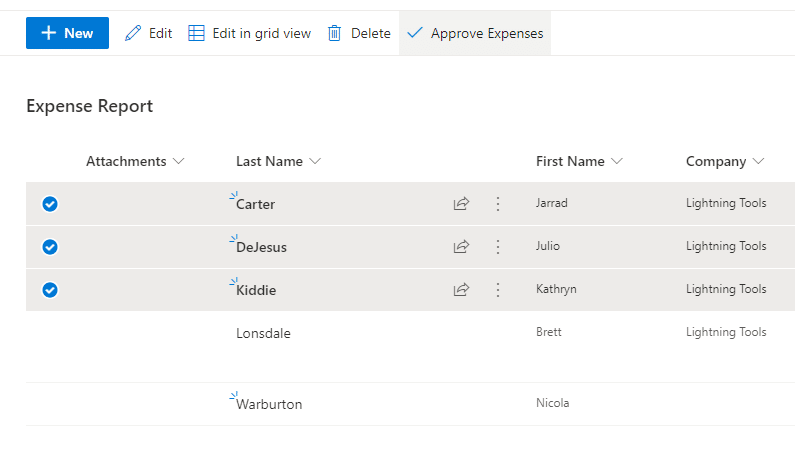795x456 pixels.
Task: Click the New button
Action: [67, 33]
